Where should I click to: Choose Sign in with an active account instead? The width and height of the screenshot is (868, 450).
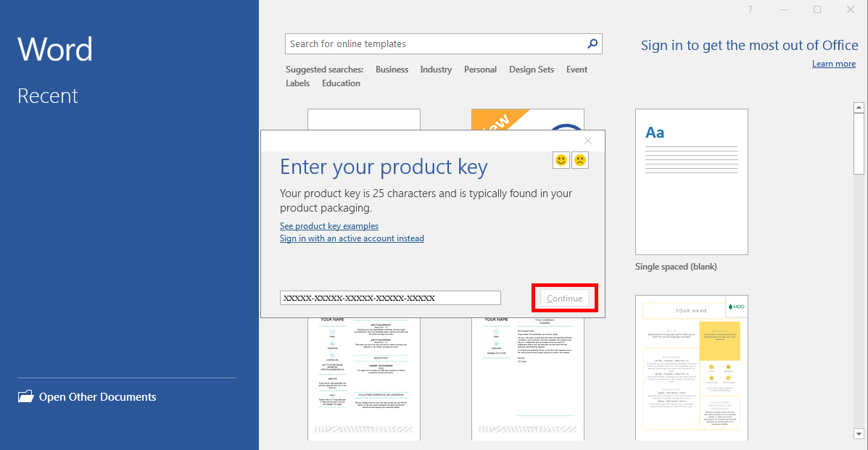352,238
